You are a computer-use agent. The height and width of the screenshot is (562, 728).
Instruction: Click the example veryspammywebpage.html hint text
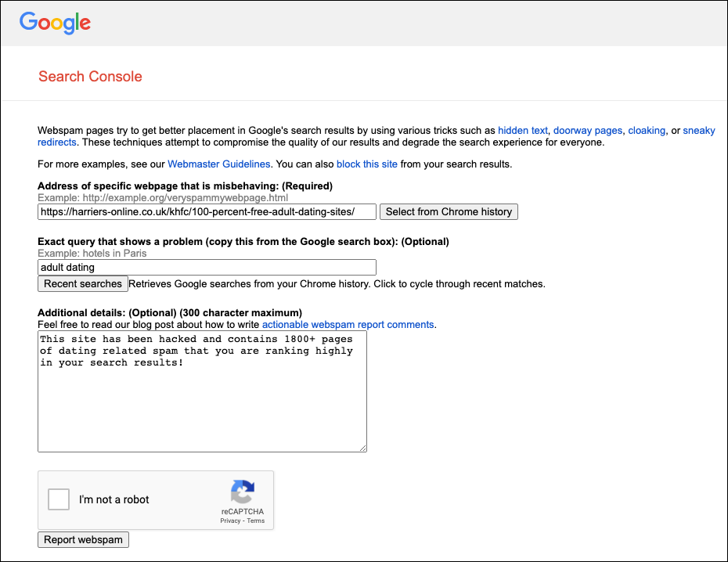(163, 198)
